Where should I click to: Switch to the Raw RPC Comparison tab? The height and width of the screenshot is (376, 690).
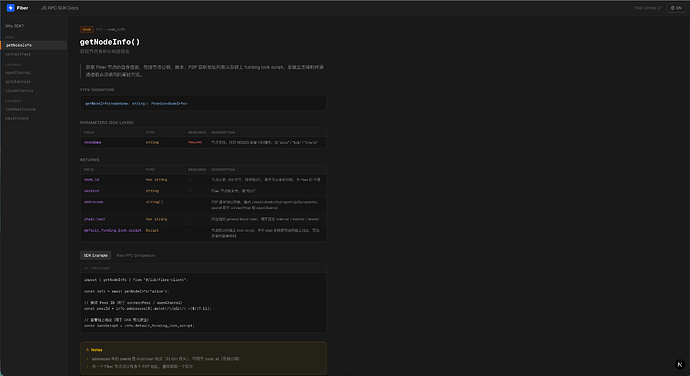point(136,255)
